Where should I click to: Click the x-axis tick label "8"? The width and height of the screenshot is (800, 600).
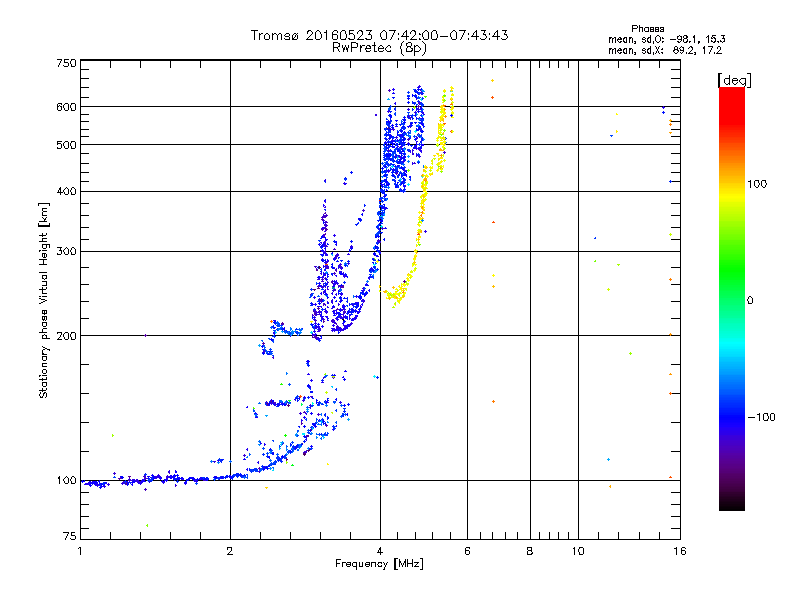(x=530, y=551)
